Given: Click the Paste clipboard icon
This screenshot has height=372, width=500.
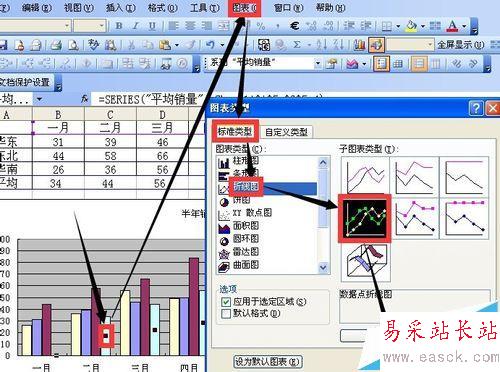Looking at the screenshot, I should pyautogui.click(x=165, y=45).
